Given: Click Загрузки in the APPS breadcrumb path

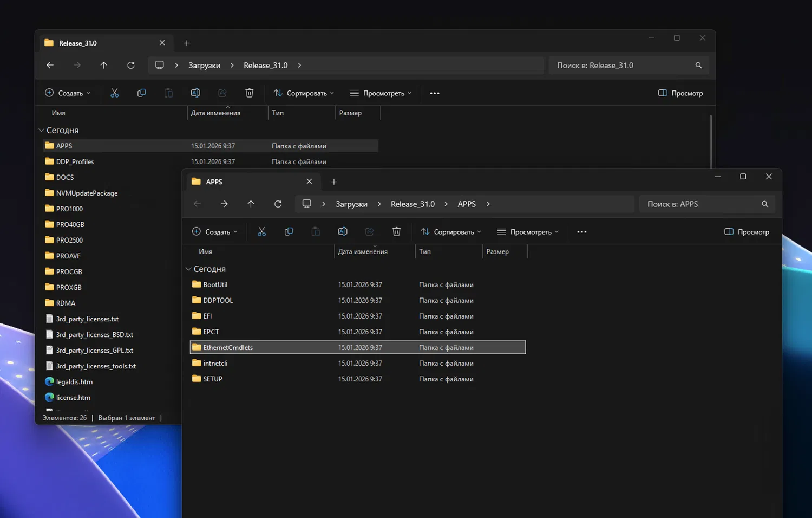Looking at the screenshot, I should pyautogui.click(x=351, y=204).
